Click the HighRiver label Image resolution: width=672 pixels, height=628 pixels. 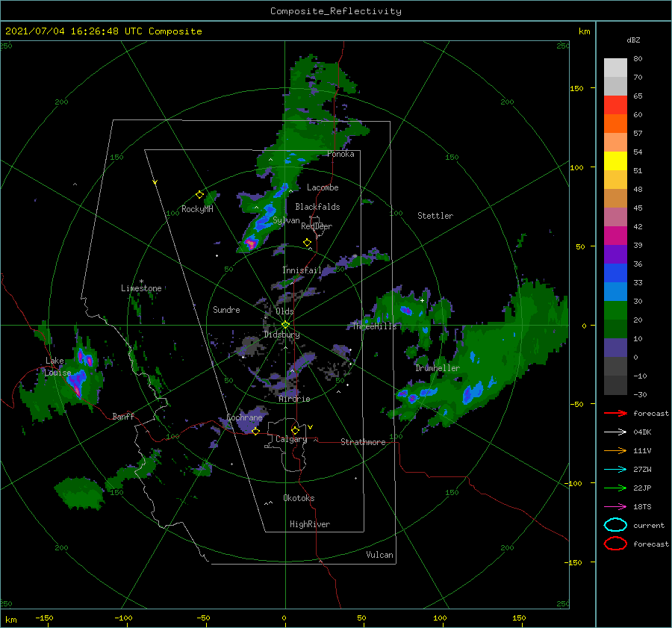[x=310, y=524]
